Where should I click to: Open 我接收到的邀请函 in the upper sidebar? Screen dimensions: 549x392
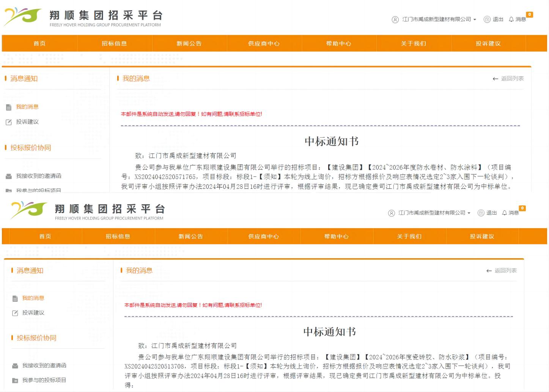click(x=38, y=176)
